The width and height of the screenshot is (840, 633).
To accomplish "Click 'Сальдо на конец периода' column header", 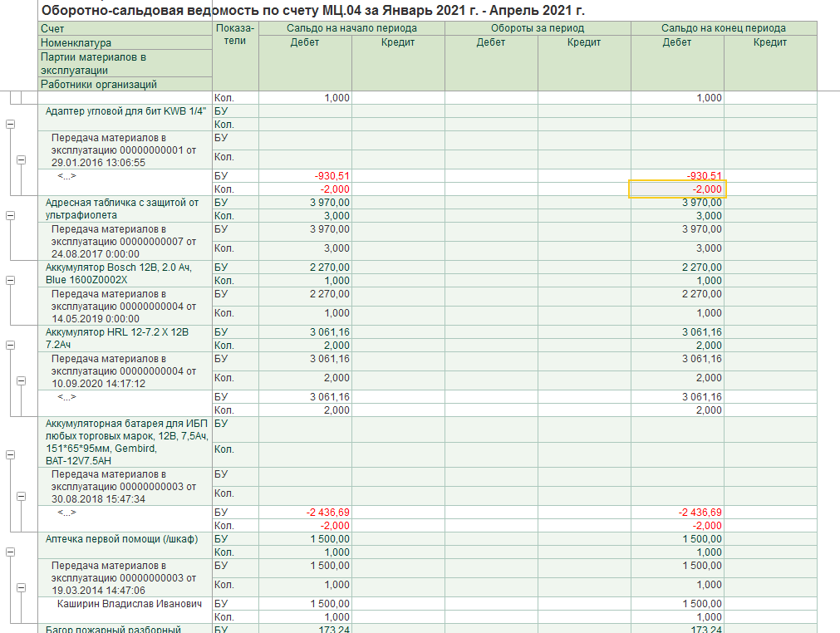I will pyautogui.click(x=723, y=28).
